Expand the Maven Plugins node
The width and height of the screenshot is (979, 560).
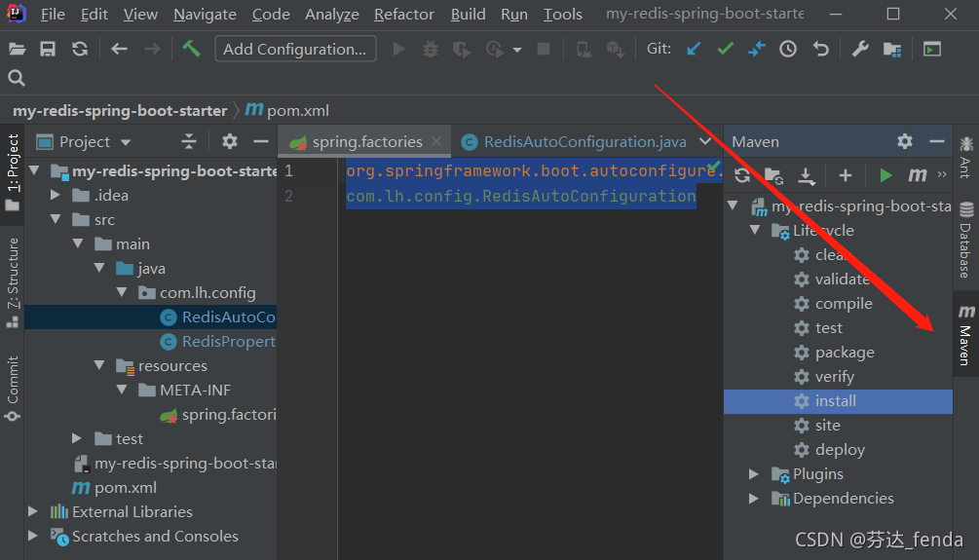click(754, 474)
